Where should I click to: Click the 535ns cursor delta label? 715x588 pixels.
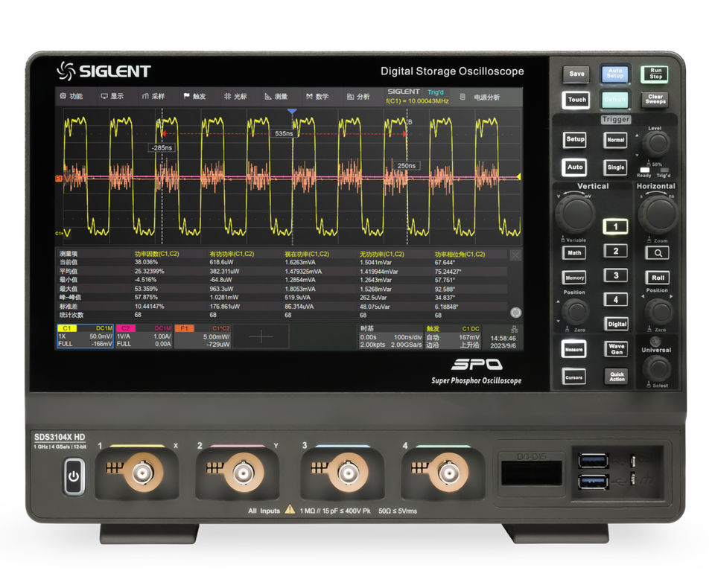(x=284, y=133)
